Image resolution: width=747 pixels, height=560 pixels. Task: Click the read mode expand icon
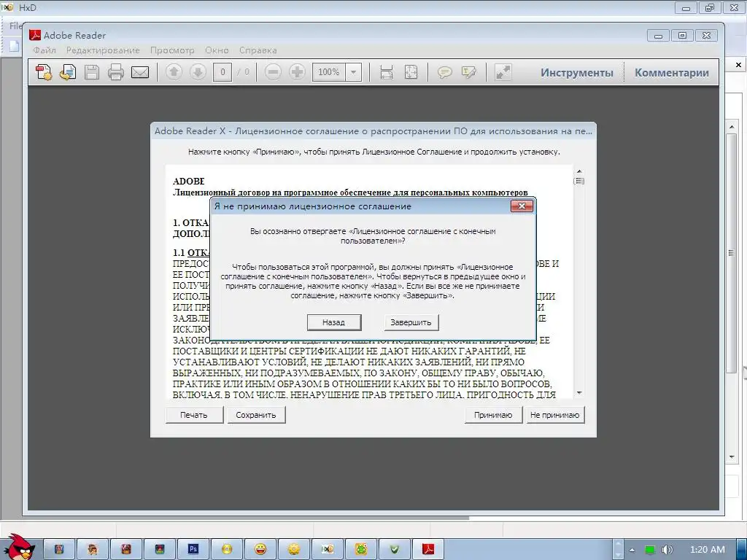pyautogui.click(x=503, y=72)
